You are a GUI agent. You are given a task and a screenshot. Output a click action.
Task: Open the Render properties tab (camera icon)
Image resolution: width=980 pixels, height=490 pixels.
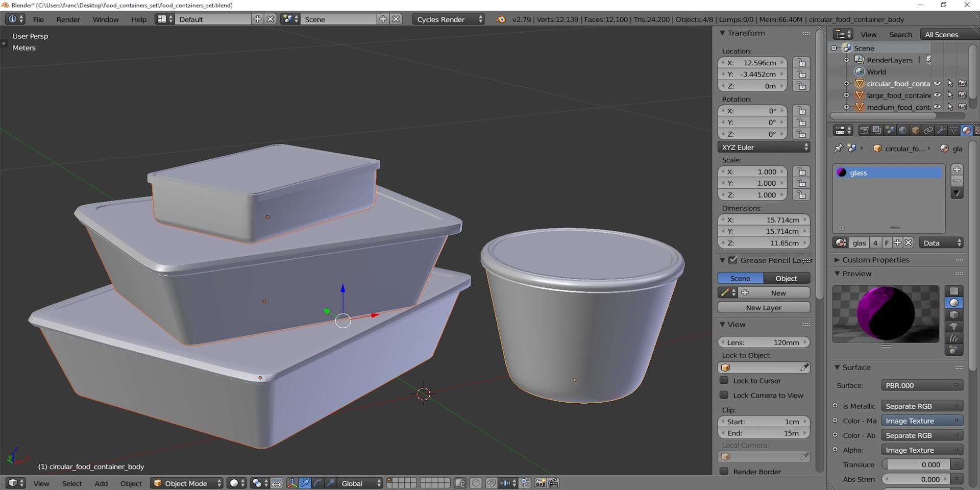[864, 130]
